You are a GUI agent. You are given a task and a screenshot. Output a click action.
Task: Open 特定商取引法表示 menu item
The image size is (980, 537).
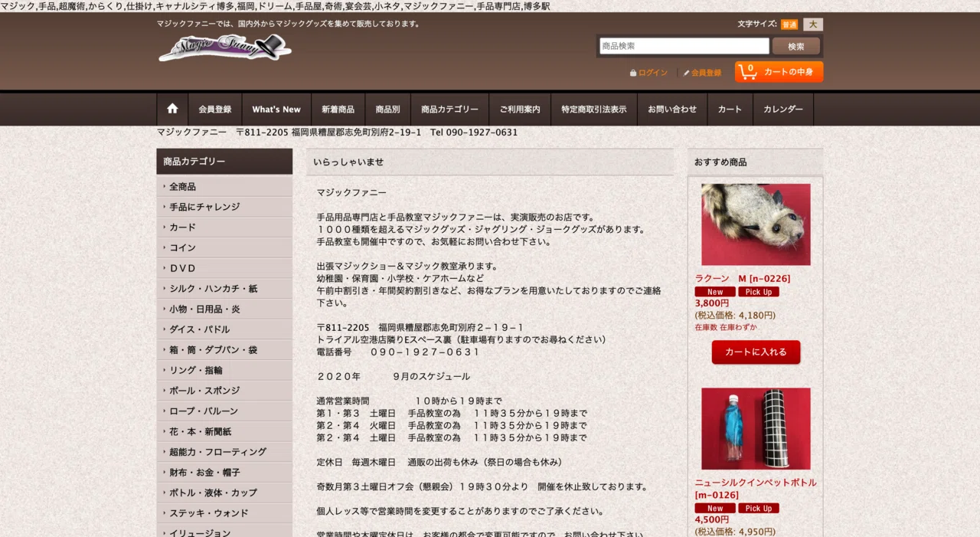tap(593, 110)
